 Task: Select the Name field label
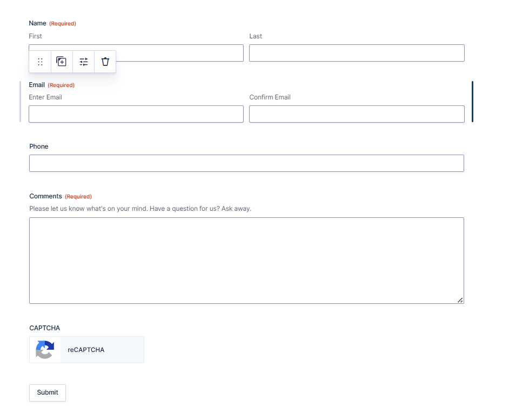[x=37, y=23]
